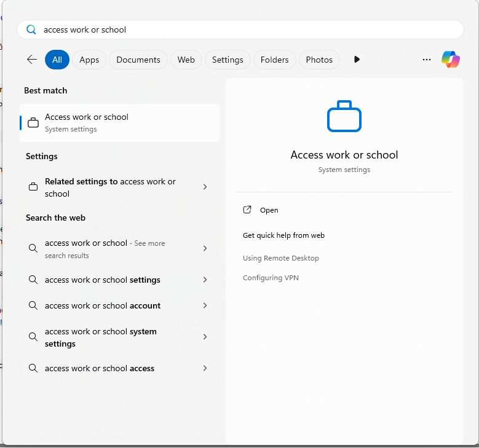
Task: Click 'System settings' text under preview title
Action: [344, 170]
